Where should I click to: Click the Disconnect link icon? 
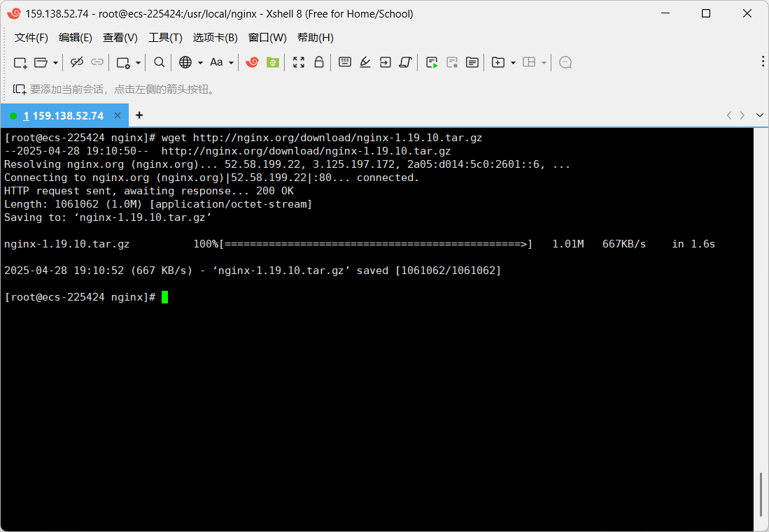pyautogui.click(x=77, y=62)
